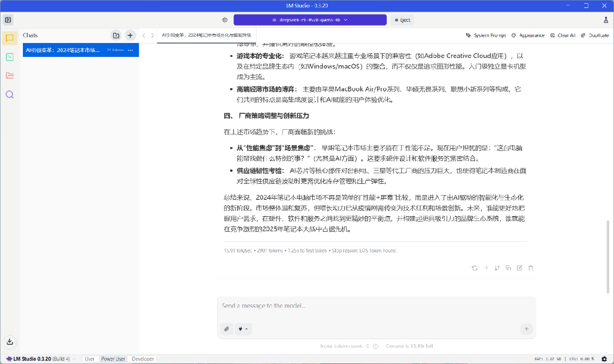Open the Developer terminal sidebar icon

coord(10,57)
